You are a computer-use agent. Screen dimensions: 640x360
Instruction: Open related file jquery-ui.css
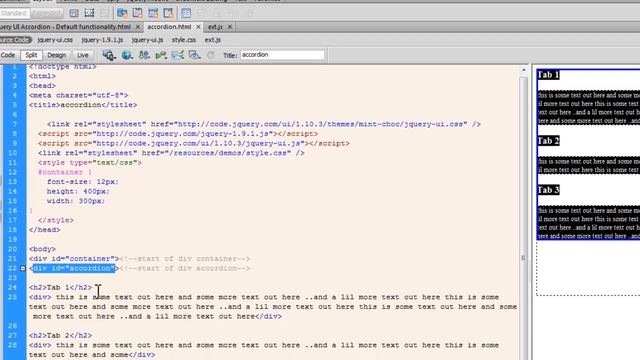pyautogui.click(x=55, y=40)
